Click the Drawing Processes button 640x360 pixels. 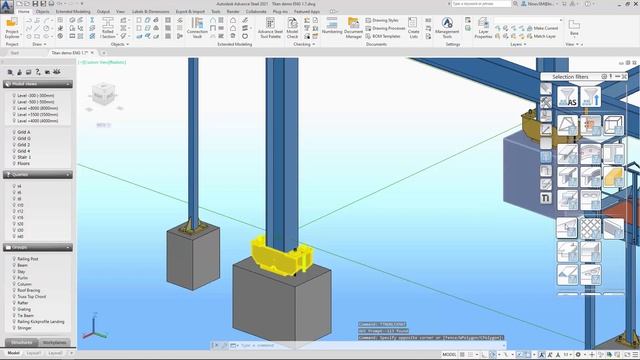[x=385, y=28]
